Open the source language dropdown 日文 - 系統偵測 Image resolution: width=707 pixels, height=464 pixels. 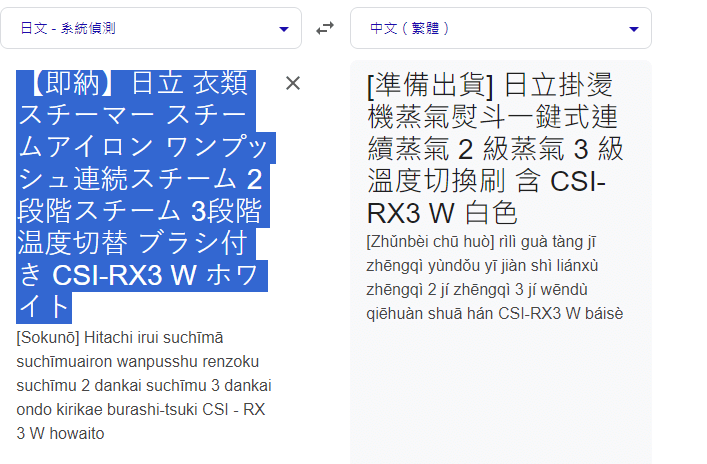click(151, 28)
